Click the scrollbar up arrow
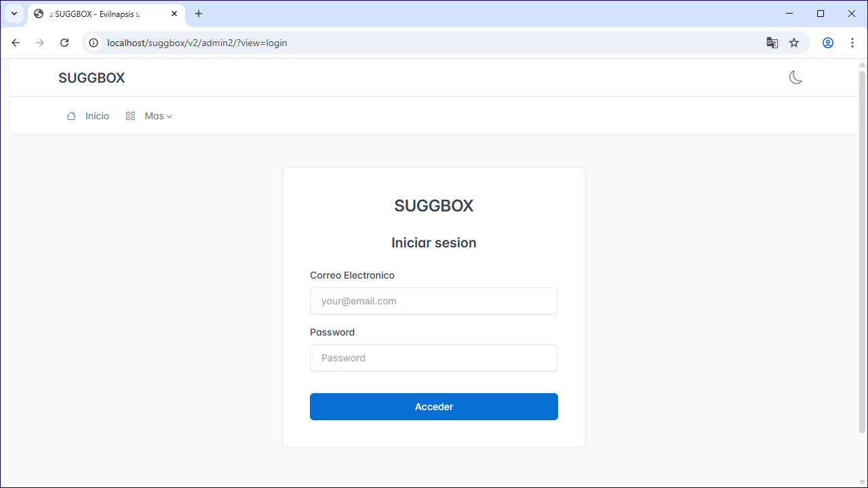 863,64
